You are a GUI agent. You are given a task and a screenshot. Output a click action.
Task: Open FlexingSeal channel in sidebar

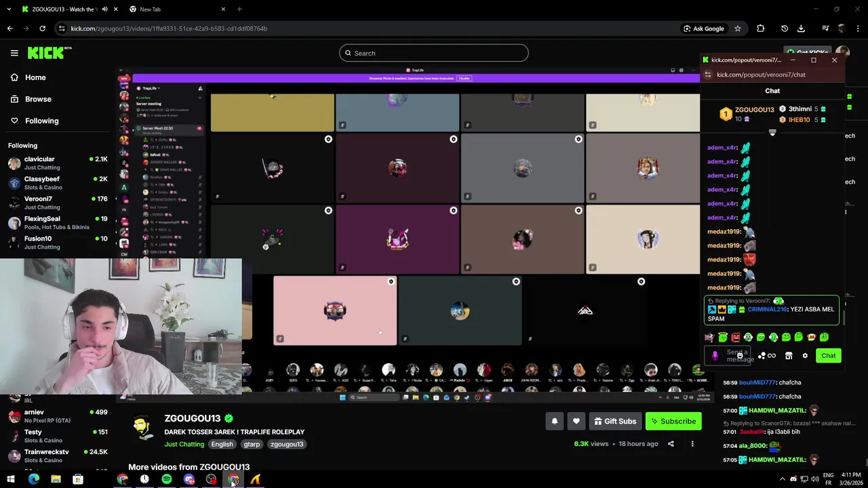pos(58,222)
